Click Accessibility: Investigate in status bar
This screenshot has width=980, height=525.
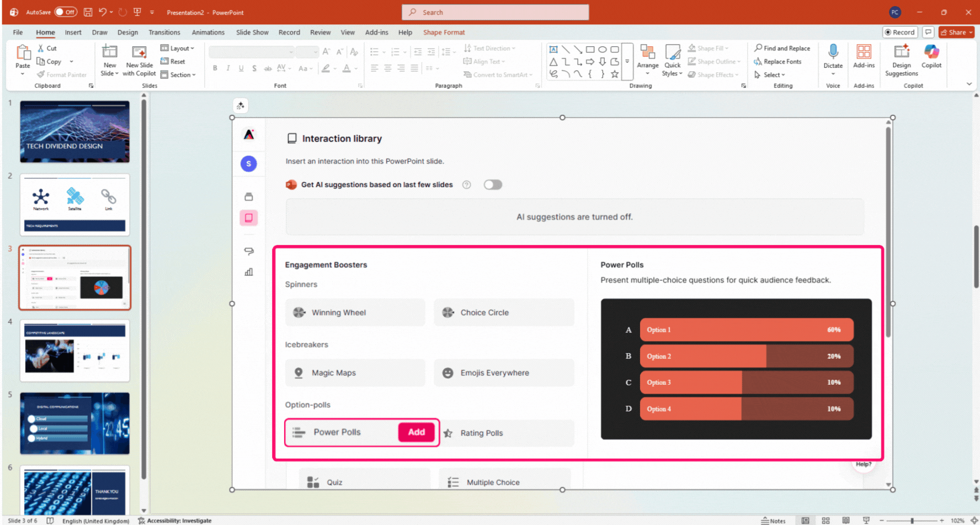tap(174, 521)
